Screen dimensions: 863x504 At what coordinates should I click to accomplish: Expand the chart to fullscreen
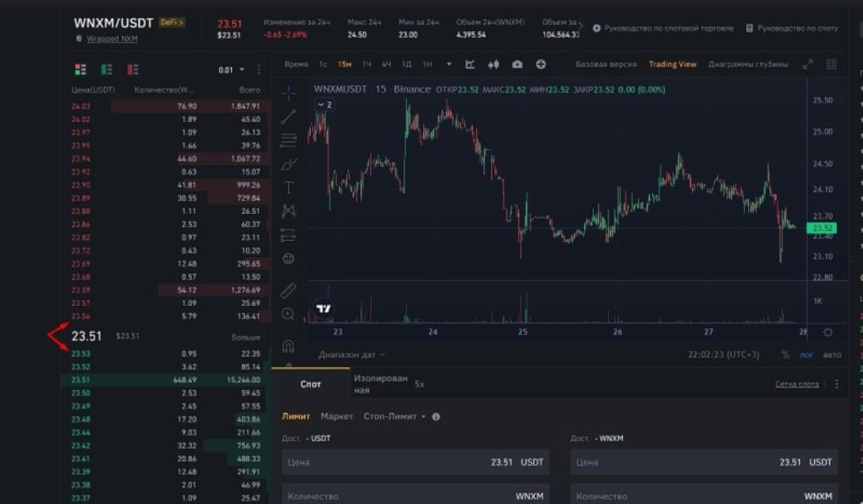point(808,64)
